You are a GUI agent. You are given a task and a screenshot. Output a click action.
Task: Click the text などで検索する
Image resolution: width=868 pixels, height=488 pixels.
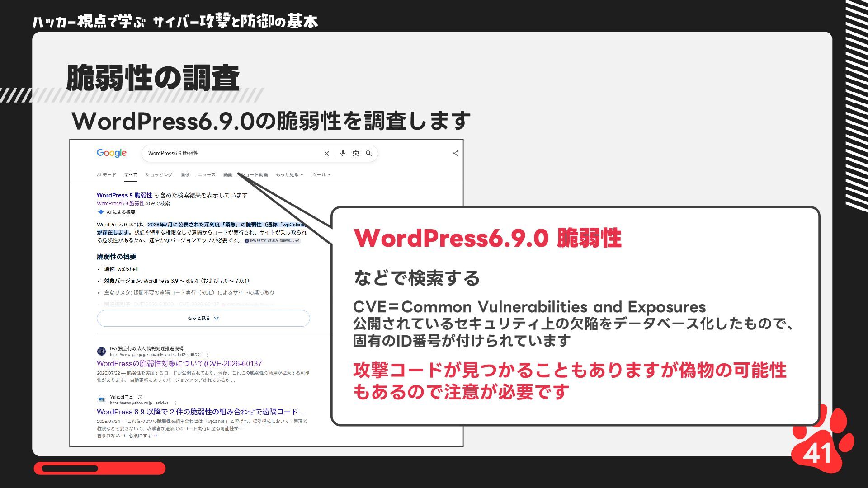[x=417, y=278]
